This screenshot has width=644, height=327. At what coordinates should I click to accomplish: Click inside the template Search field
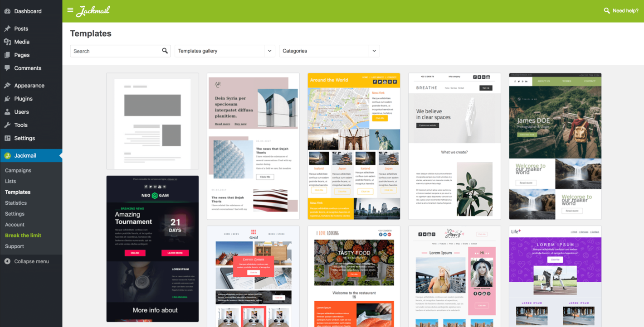(113, 51)
